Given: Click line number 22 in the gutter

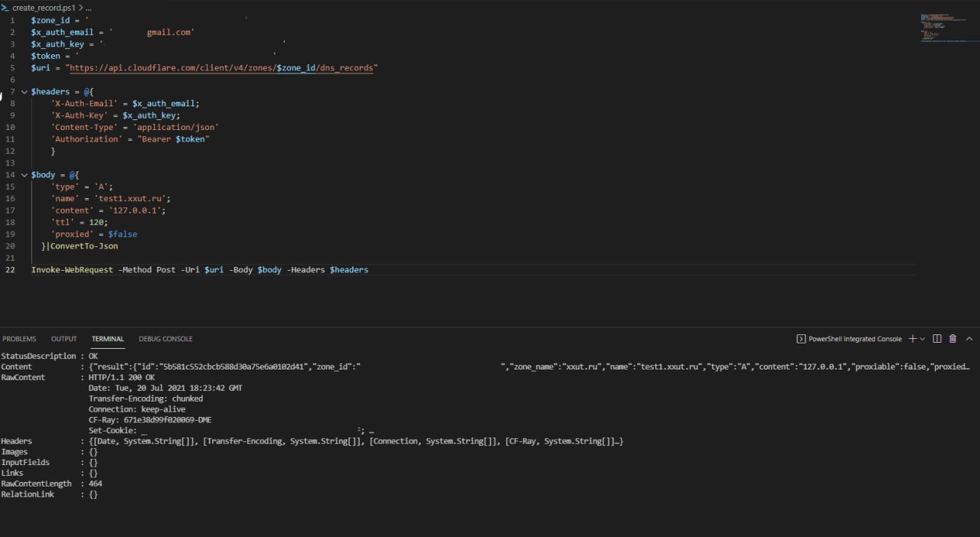Looking at the screenshot, I should 10,270.
